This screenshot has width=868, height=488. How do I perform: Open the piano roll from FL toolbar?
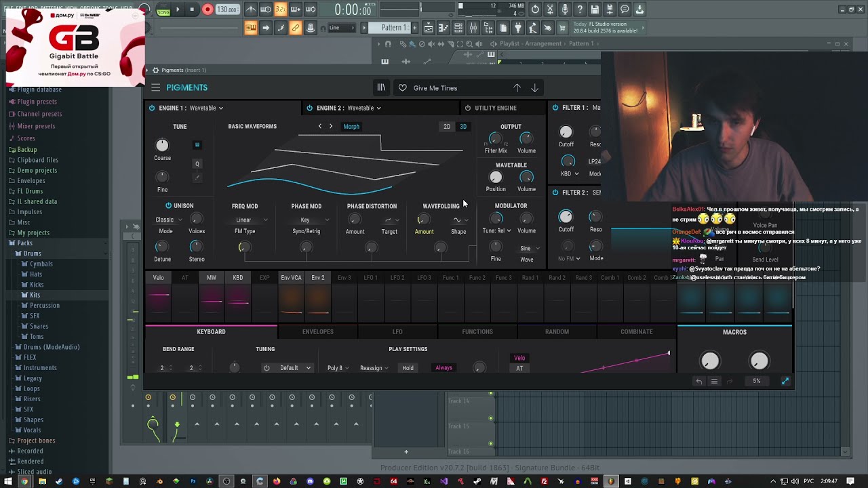click(443, 28)
